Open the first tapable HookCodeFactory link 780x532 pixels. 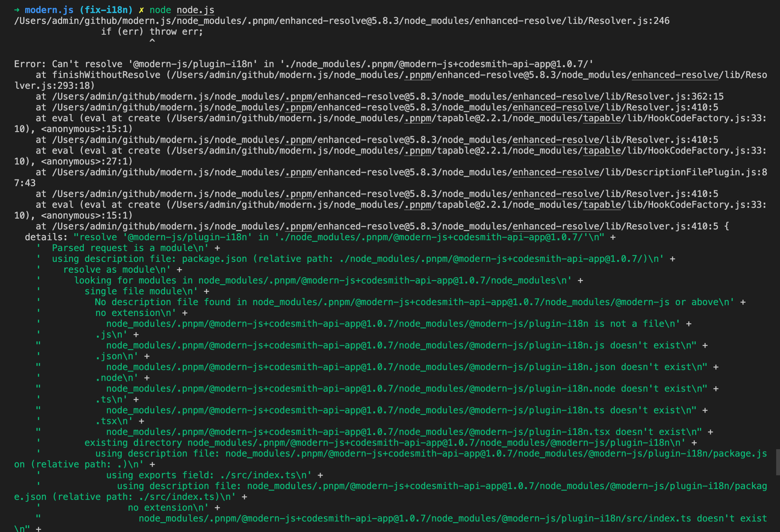602,118
